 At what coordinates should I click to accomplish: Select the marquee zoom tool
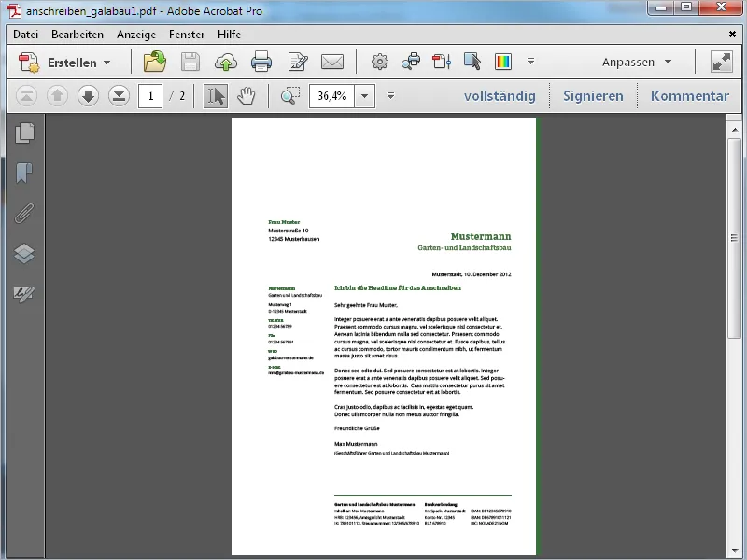[x=290, y=95]
